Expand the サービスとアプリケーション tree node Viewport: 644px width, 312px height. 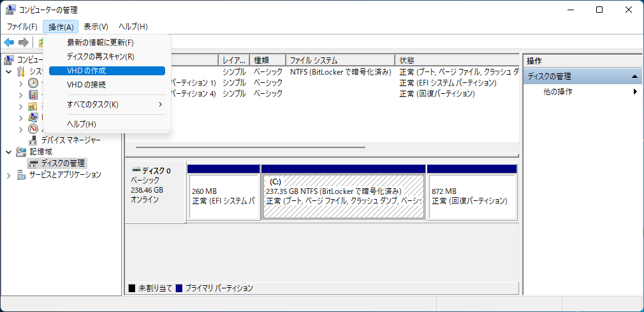(9, 175)
